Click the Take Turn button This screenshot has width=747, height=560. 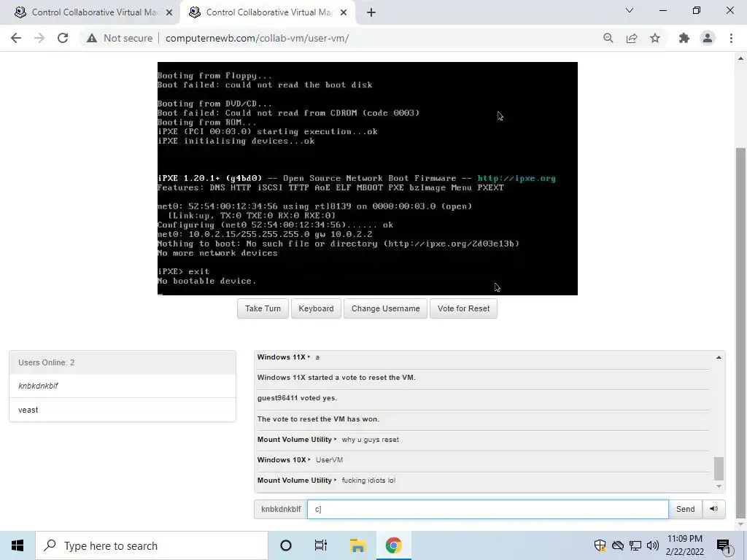(263, 308)
